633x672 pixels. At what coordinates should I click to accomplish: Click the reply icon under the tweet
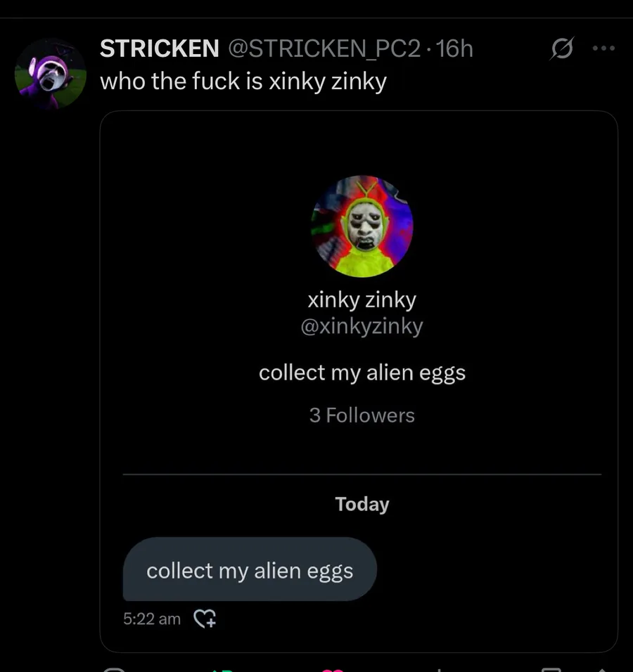click(x=114, y=669)
